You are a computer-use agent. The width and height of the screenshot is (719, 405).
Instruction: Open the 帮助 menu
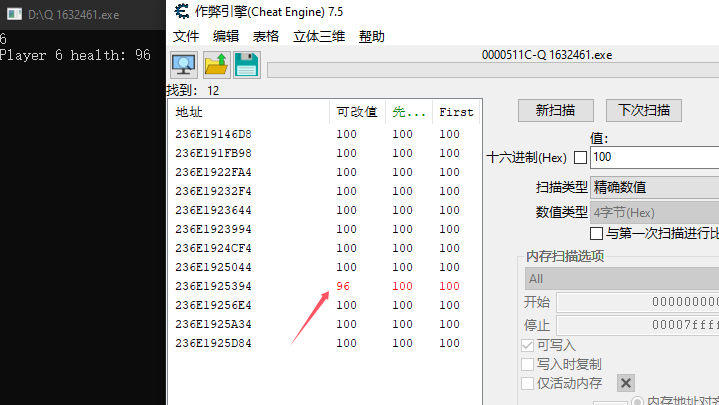[x=371, y=36]
